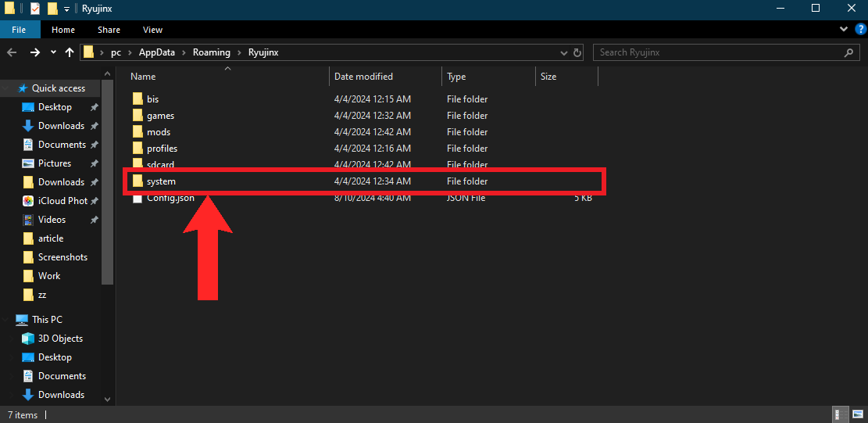
Task: Click the 7 items status text
Action: [x=23, y=414]
